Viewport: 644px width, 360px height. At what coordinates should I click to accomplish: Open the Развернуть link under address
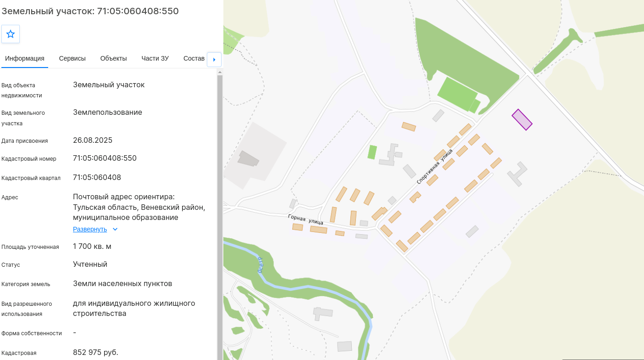(x=90, y=229)
